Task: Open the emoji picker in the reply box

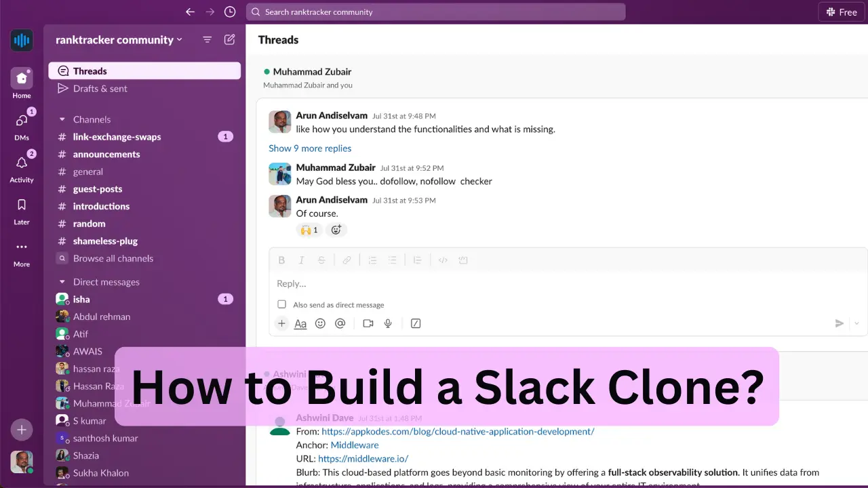Action: (x=320, y=323)
